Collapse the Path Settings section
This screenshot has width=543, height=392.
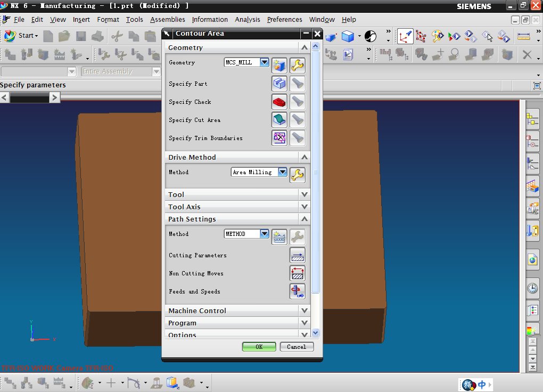(305, 219)
